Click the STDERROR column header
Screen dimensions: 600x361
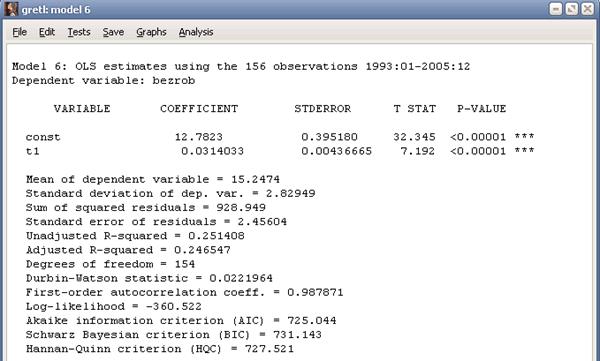(323, 109)
